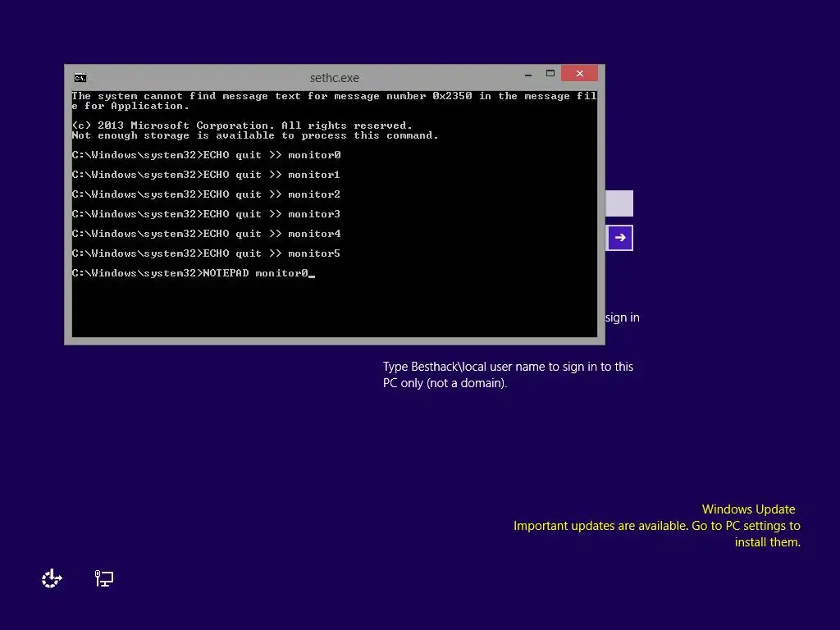
Task: Click the Ease of Access icon
Action: 52,578
